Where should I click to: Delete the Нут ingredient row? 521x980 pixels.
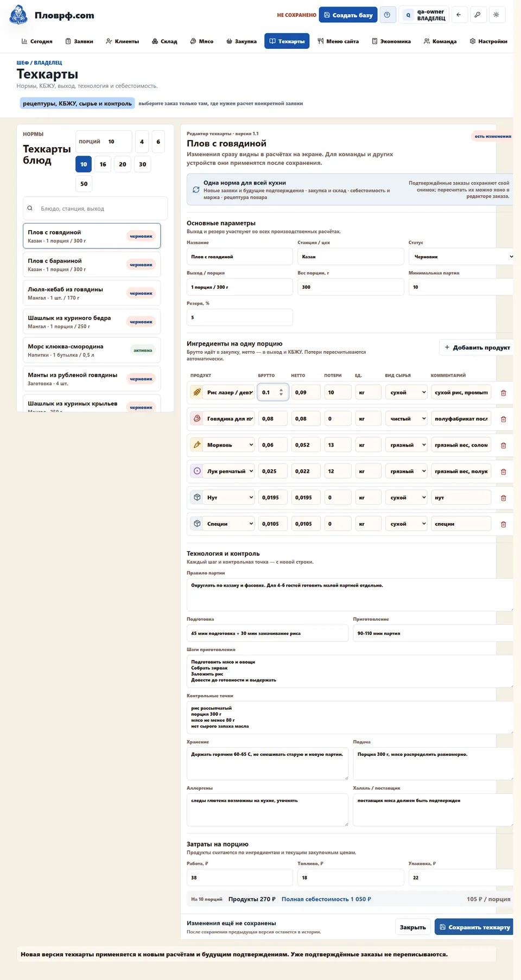[503, 498]
